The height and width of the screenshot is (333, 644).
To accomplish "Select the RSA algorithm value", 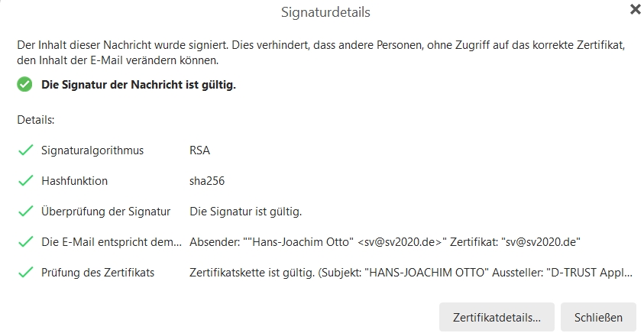I will (x=199, y=150).
